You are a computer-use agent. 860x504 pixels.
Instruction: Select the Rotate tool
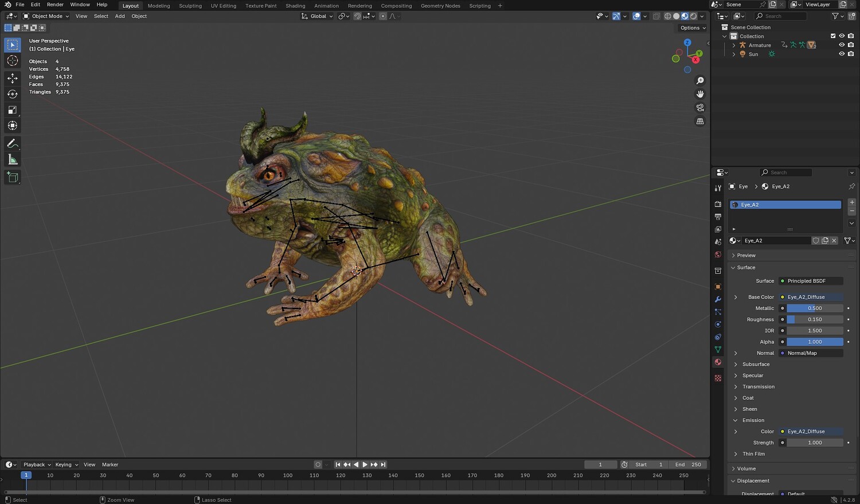tap(13, 94)
